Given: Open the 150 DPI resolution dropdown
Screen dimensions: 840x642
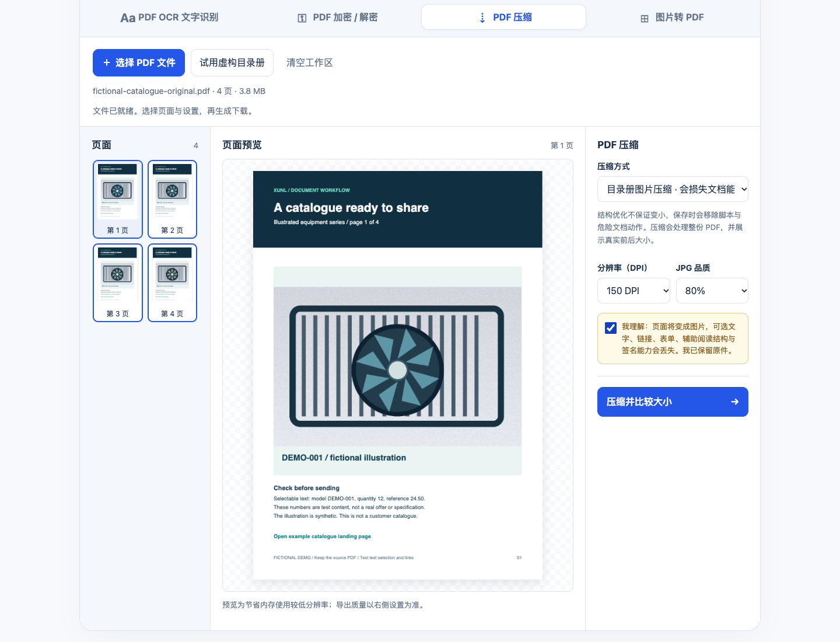Looking at the screenshot, I should [633, 291].
